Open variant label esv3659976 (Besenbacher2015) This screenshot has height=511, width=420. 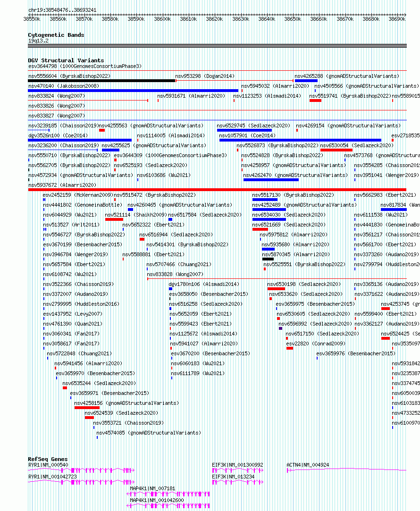pyautogui.click(x=356, y=353)
